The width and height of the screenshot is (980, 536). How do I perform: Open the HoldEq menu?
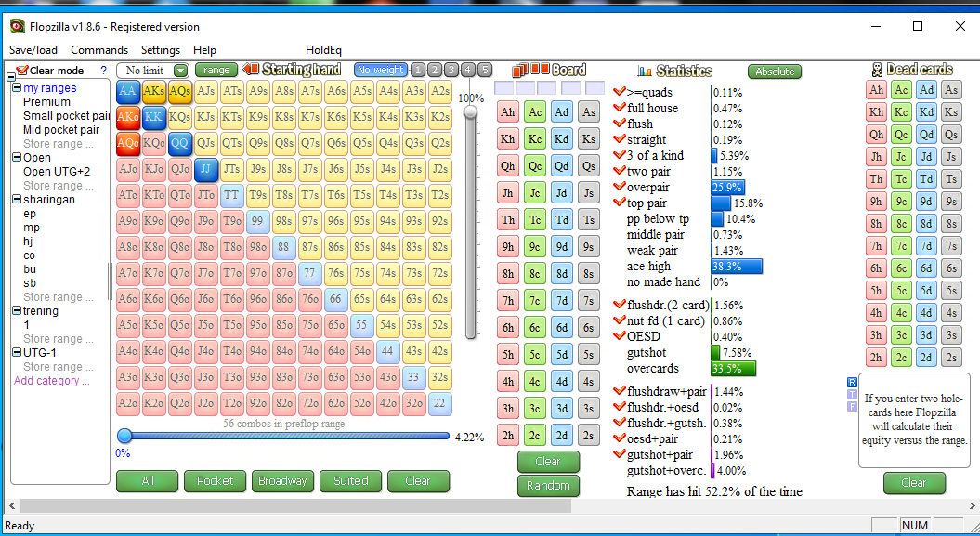click(323, 50)
